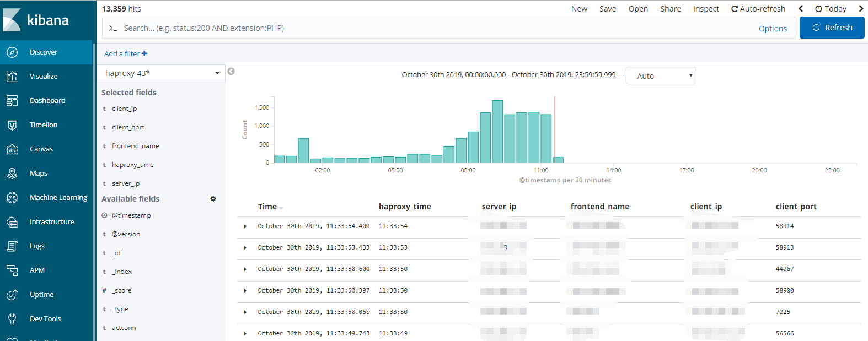Image resolution: width=868 pixels, height=341 pixels.
Task: Click the Time column sort arrow
Action: tap(281, 208)
